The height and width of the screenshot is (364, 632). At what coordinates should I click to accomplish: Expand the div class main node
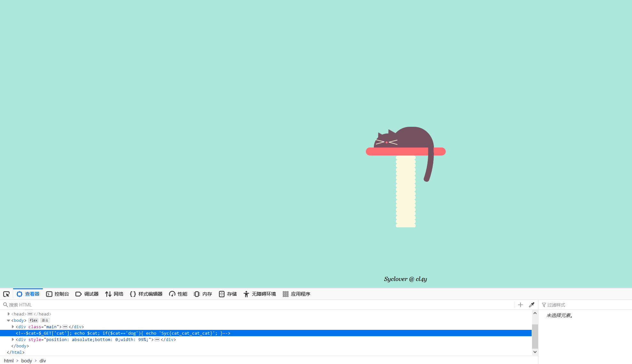coord(13,327)
